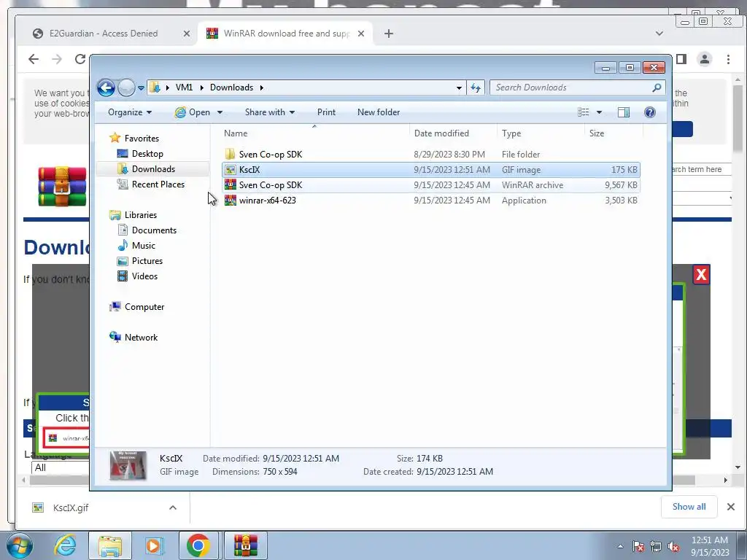Open Windows Media Player from taskbar
The width and height of the screenshot is (747, 560).
point(155,545)
